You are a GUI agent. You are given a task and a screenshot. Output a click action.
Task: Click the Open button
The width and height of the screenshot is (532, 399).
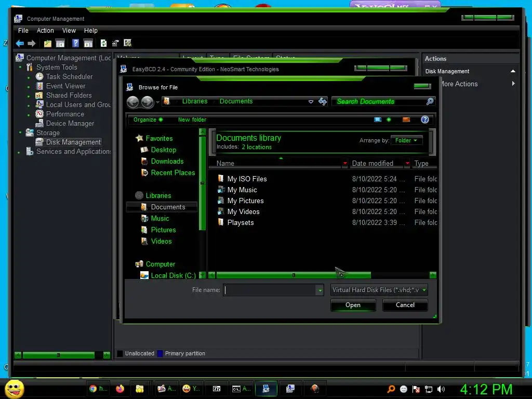(x=353, y=304)
